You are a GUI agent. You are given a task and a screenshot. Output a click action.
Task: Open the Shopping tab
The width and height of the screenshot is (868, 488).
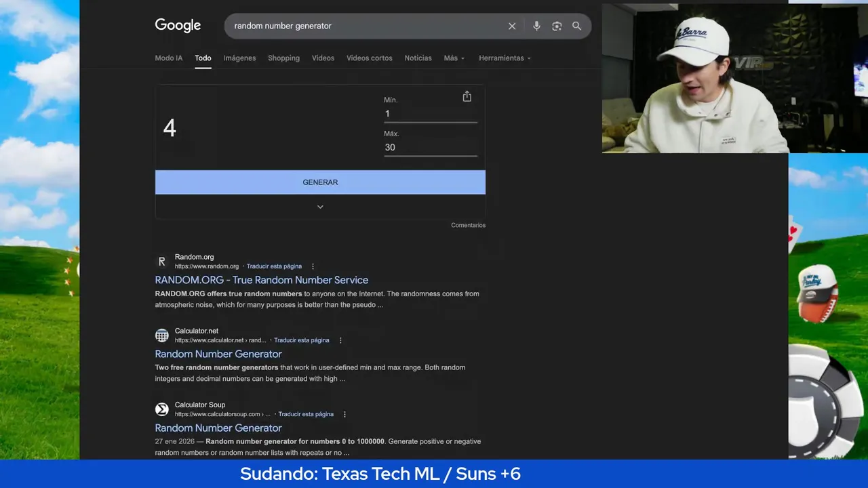[283, 58]
